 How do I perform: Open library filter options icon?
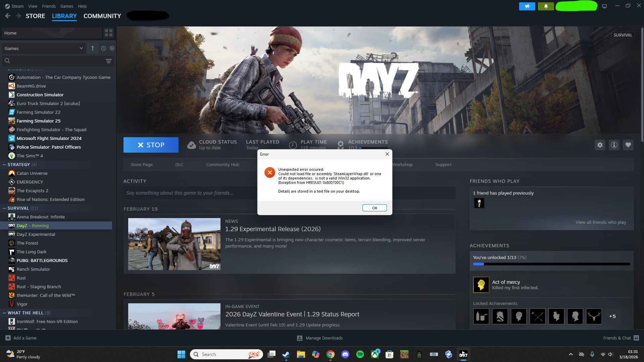108,61
